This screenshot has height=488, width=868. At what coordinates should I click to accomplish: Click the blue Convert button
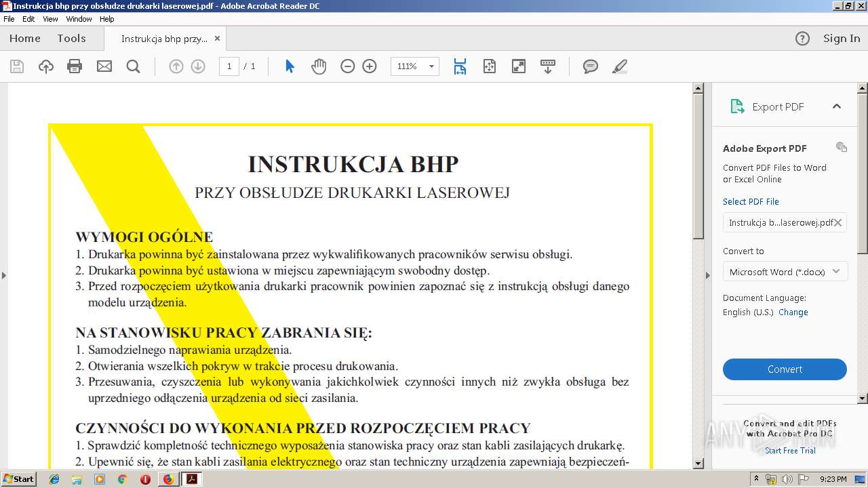click(x=785, y=369)
